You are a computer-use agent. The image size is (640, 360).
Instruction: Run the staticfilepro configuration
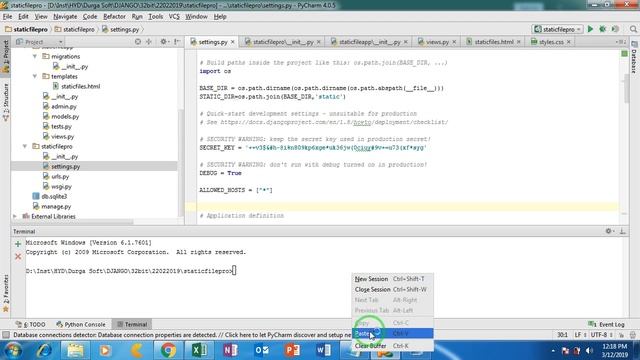590,29
